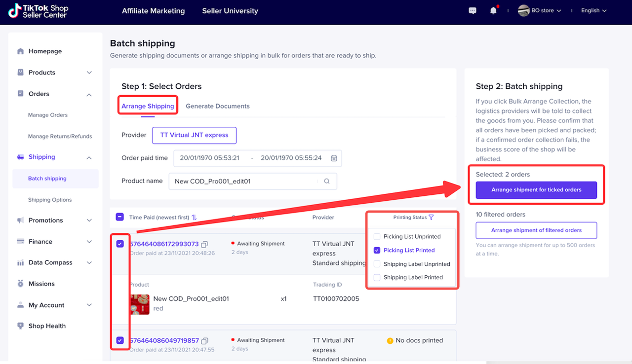
Task: Open the notifications bell
Action: (x=493, y=11)
